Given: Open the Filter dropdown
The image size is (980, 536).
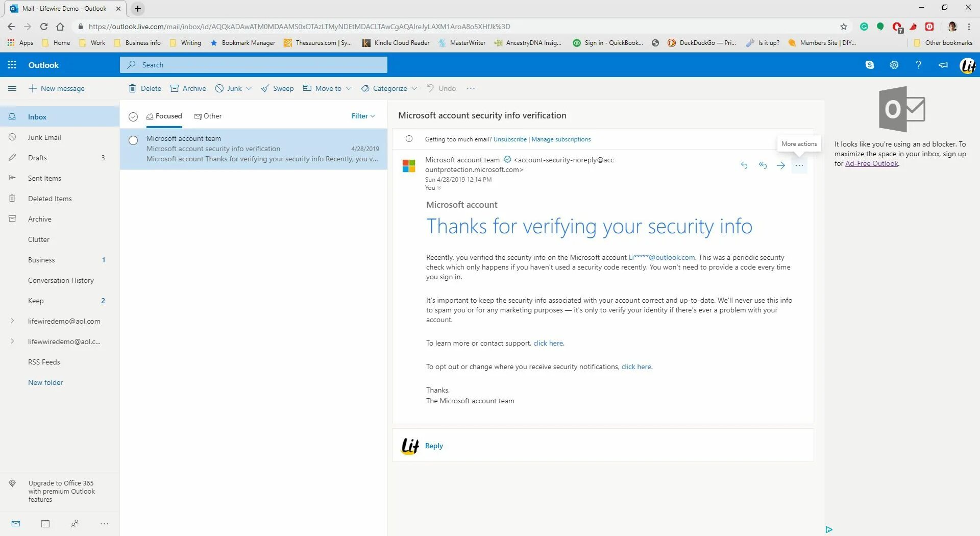Looking at the screenshot, I should tap(363, 116).
